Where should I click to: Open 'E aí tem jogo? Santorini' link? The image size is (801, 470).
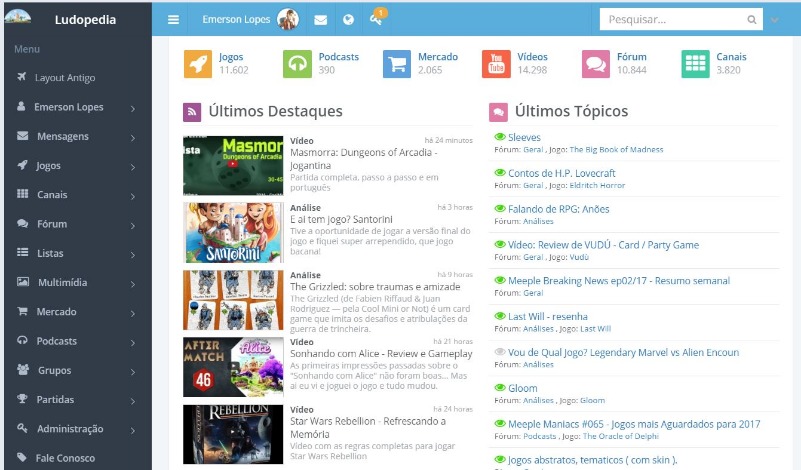[341, 219]
